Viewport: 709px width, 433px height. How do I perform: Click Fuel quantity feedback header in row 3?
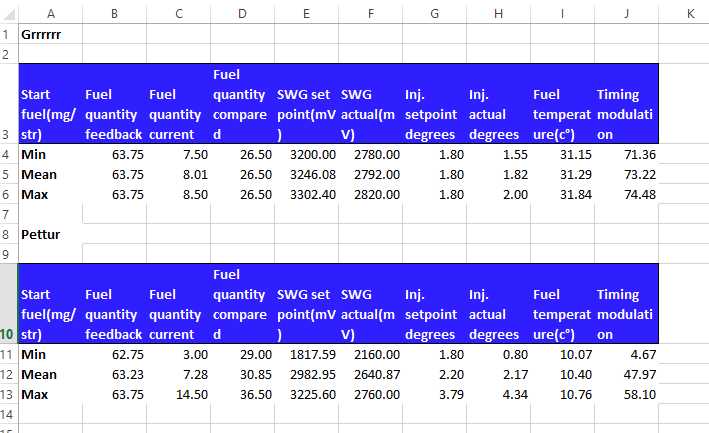pyautogui.click(x=114, y=104)
